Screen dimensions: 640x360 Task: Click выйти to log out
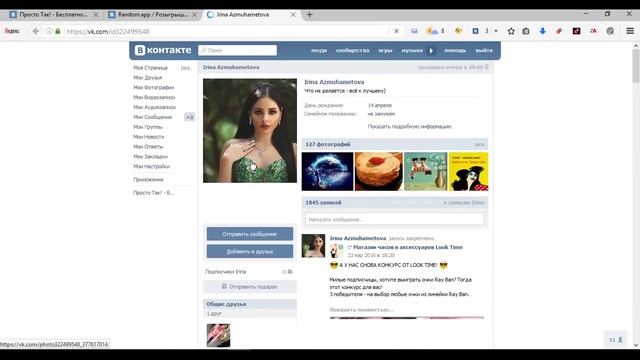484,51
